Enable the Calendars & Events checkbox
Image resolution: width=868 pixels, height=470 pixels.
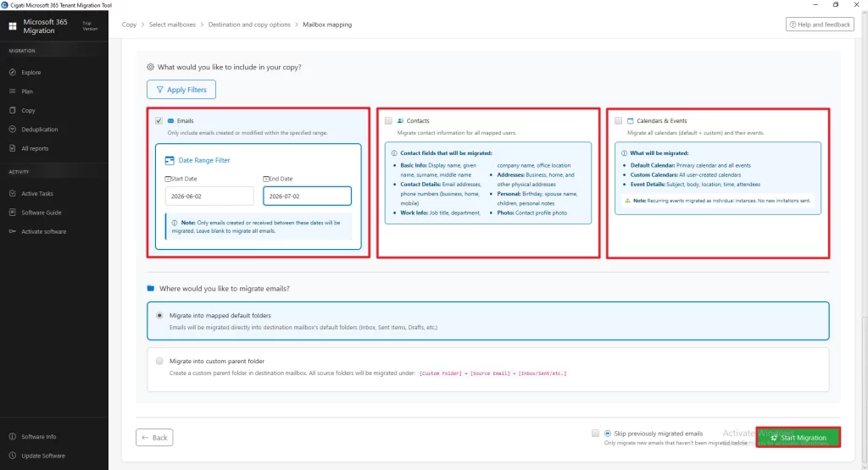pyautogui.click(x=618, y=120)
